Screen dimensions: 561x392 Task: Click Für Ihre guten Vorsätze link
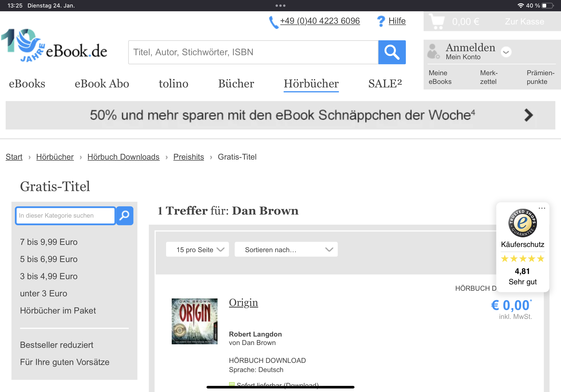pos(65,362)
